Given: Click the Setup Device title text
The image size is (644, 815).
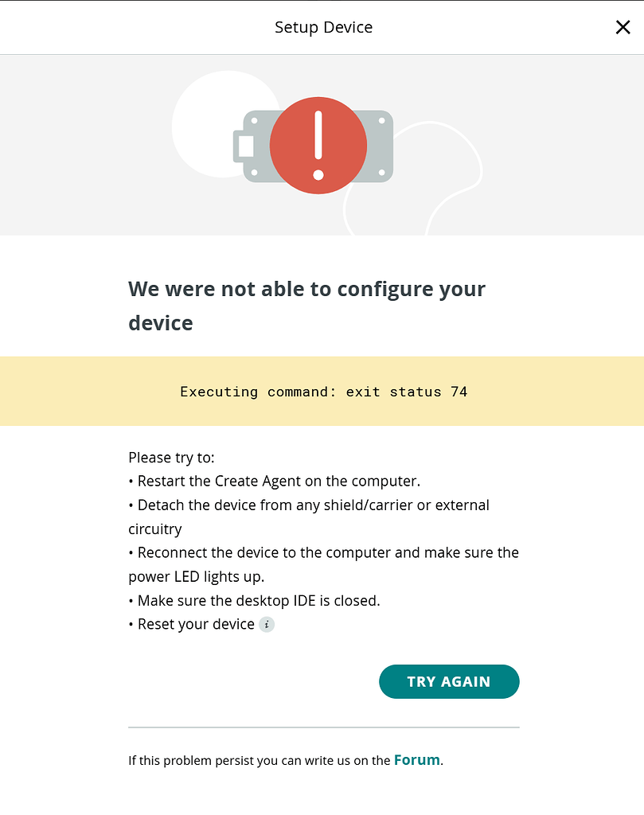Looking at the screenshot, I should 323,27.
